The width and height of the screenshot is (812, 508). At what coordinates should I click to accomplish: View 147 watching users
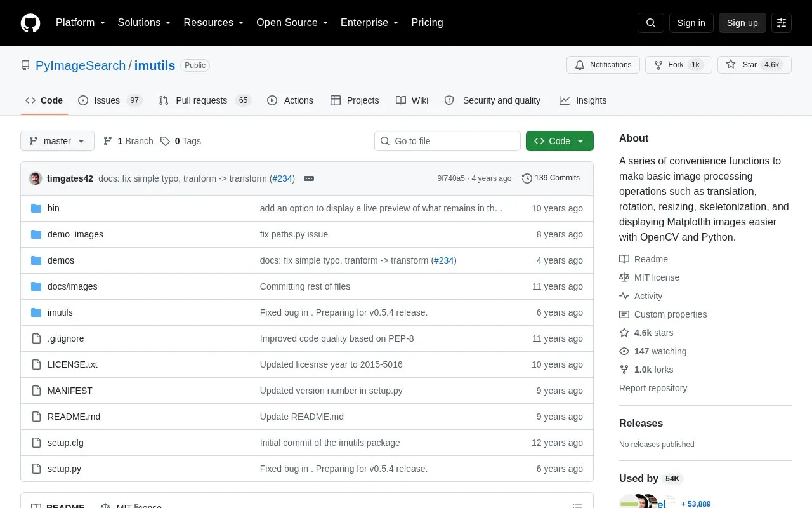tap(653, 351)
